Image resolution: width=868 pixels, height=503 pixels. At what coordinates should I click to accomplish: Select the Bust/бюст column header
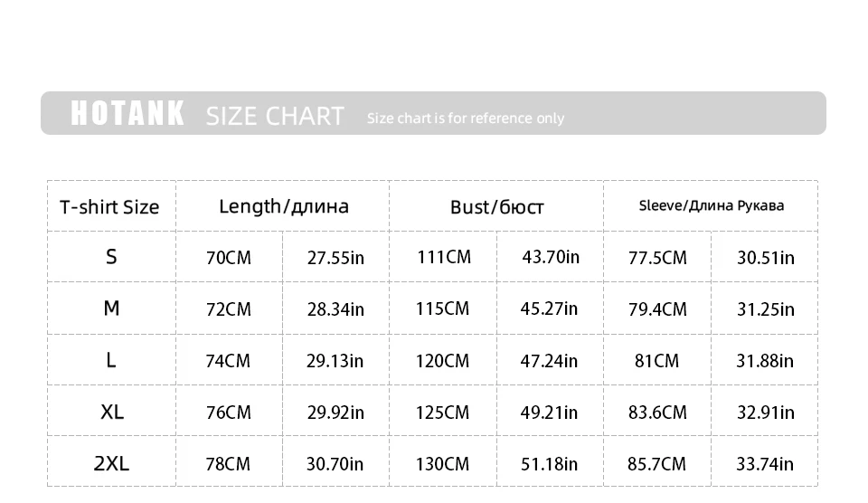(496, 207)
